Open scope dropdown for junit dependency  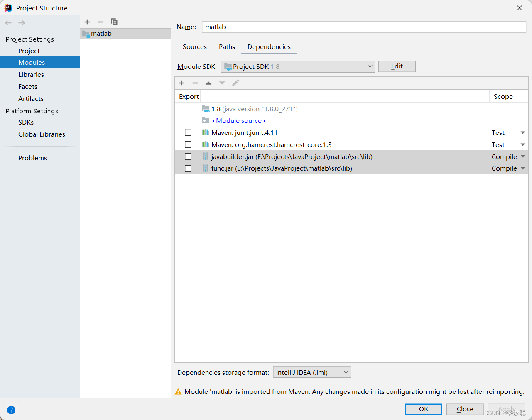(x=523, y=133)
